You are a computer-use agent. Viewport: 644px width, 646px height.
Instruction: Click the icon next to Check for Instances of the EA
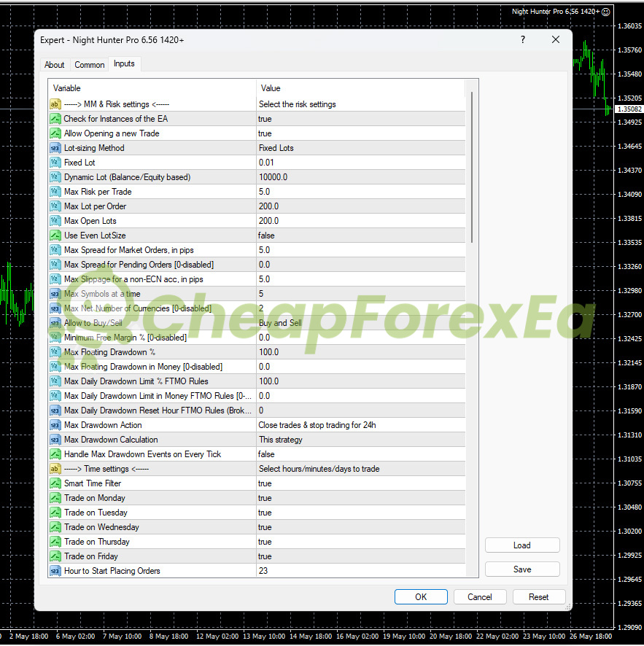point(55,119)
